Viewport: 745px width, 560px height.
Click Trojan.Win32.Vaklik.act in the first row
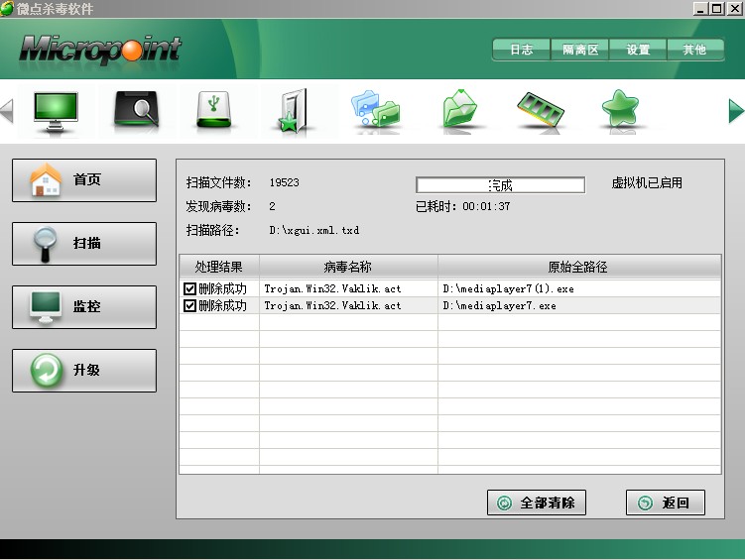(x=332, y=288)
